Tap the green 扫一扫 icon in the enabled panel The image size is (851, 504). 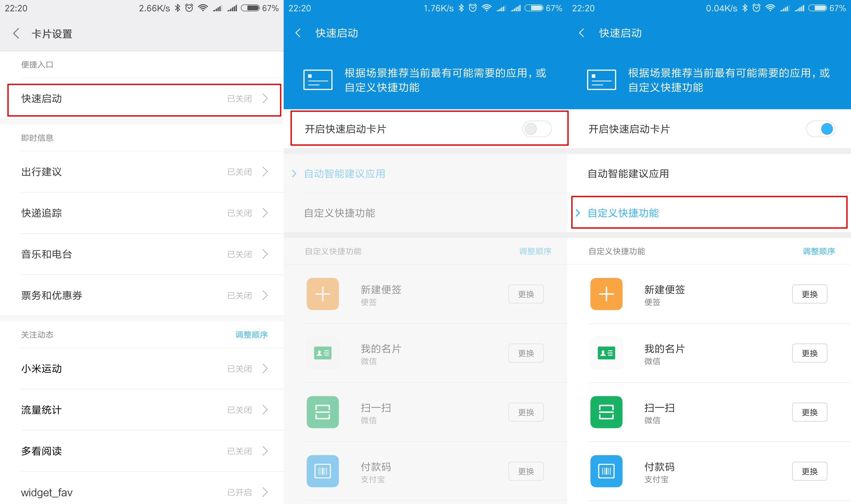tap(606, 412)
